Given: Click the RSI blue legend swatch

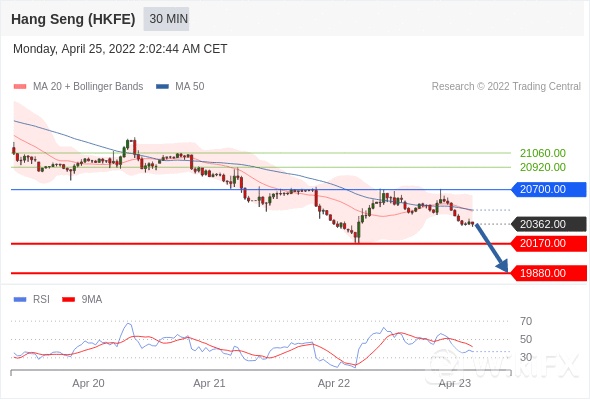Looking at the screenshot, I should (20, 300).
